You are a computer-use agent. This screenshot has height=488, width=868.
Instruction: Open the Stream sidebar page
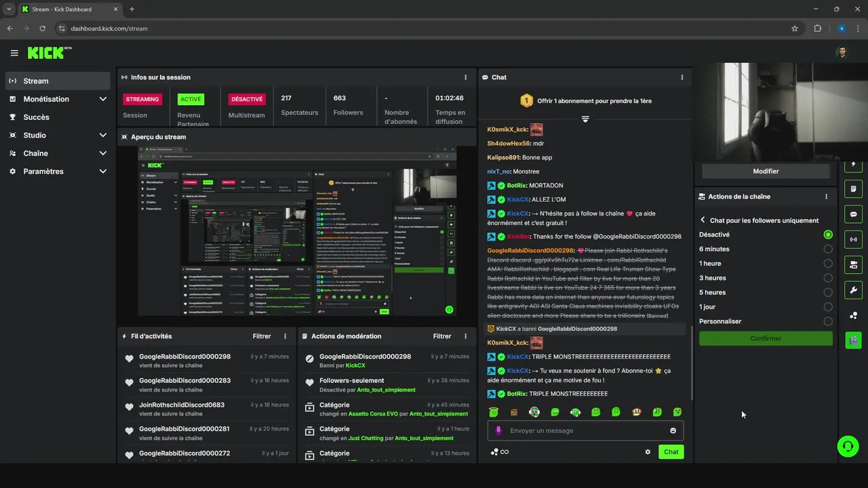pos(58,81)
